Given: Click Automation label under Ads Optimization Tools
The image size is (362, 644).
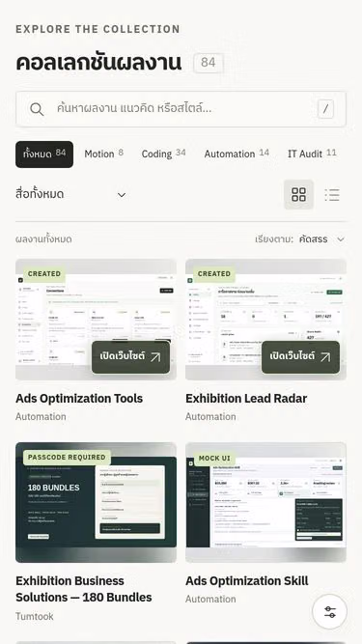Looking at the screenshot, I should (41, 417).
